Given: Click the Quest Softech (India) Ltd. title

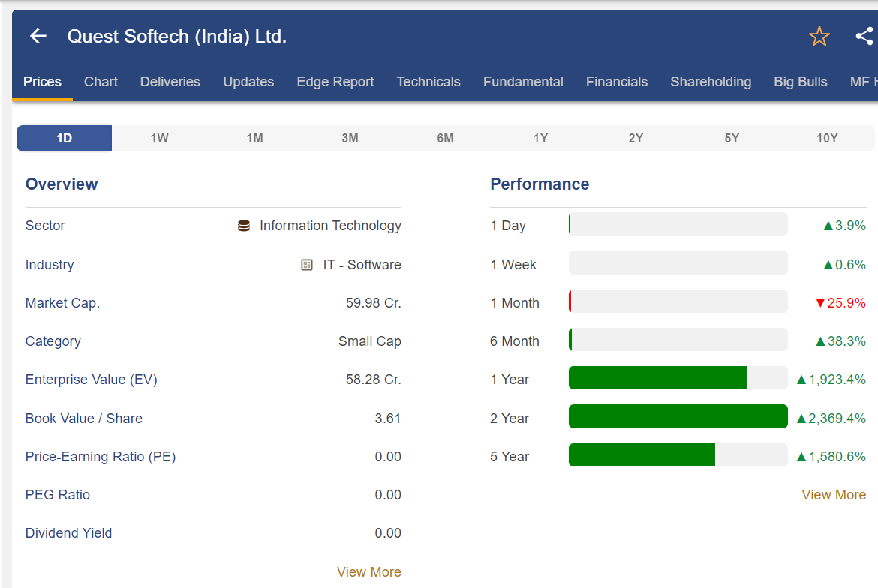Looking at the screenshot, I should coord(177,36).
